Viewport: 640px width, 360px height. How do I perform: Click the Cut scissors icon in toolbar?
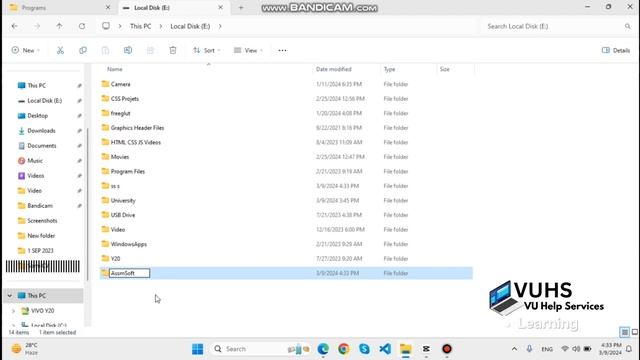[60, 50]
